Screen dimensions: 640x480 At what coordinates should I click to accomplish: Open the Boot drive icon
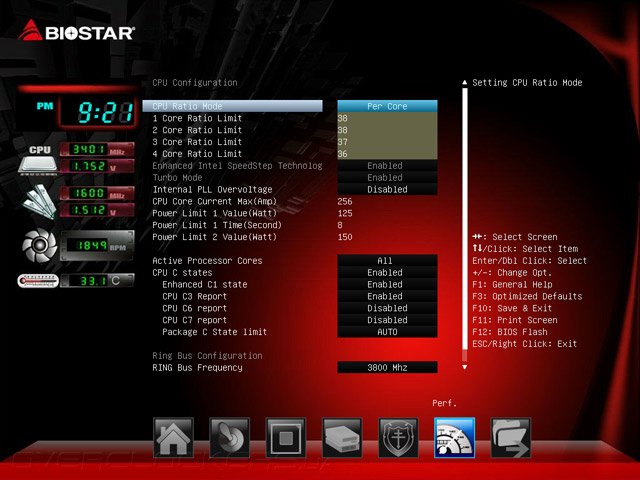(x=342, y=438)
